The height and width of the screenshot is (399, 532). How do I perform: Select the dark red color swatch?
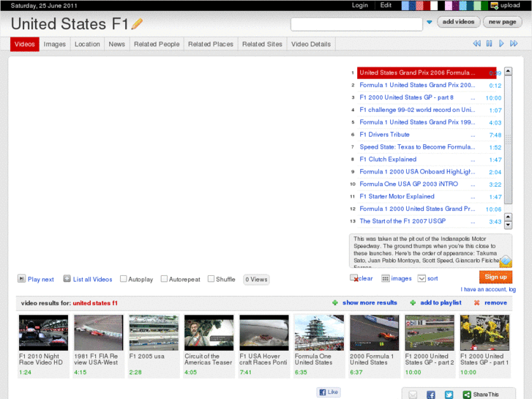tap(427, 5)
